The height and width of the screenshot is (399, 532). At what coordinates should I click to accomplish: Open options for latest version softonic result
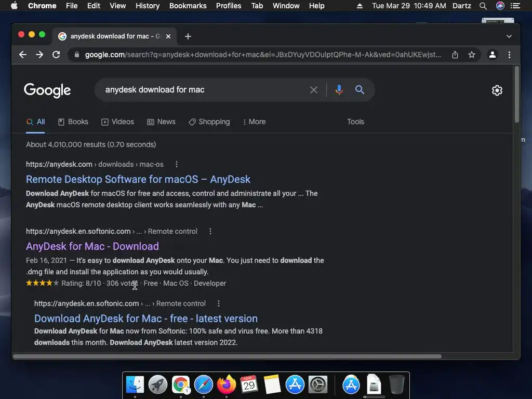(x=219, y=303)
